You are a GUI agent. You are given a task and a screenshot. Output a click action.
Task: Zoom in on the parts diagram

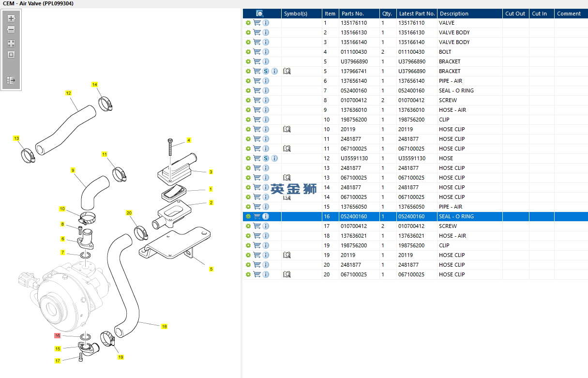pyautogui.click(x=11, y=18)
